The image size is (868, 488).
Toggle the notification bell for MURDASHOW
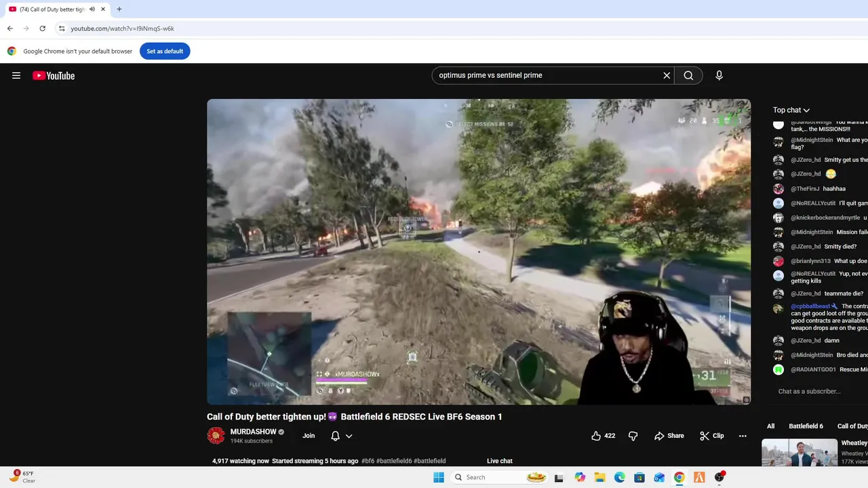pyautogui.click(x=335, y=436)
